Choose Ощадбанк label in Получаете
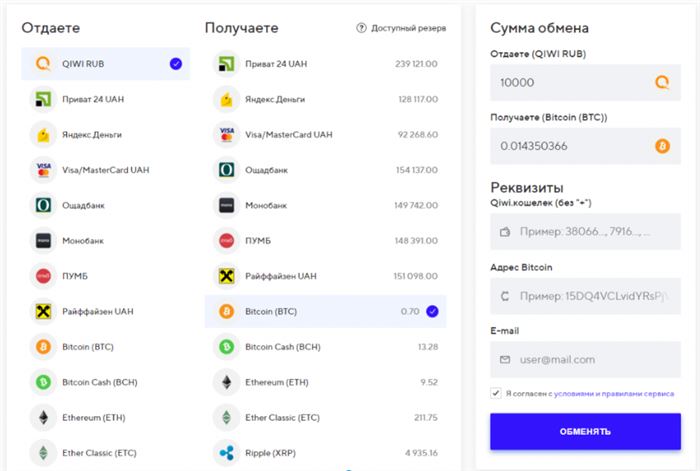The width and height of the screenshot is (700, 471). (x=266, y=170)
